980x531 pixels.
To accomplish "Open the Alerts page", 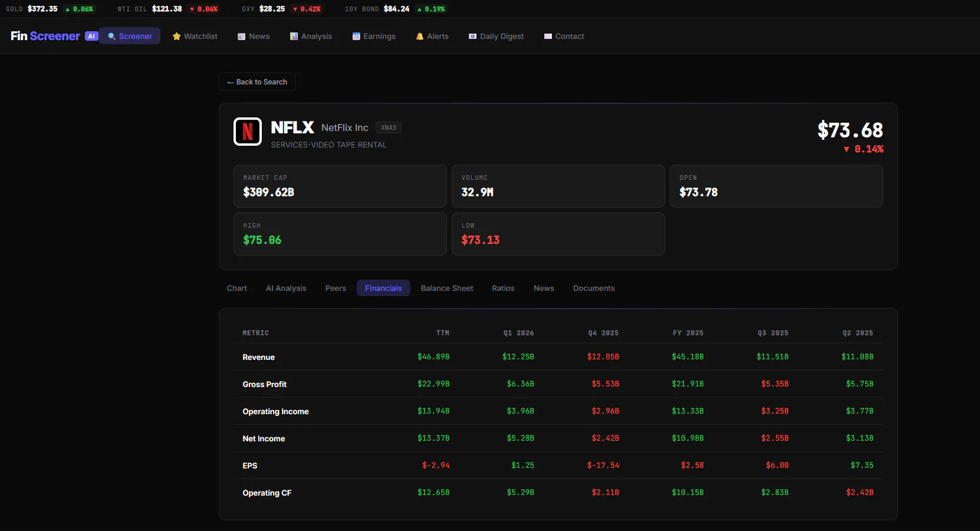I will pyautogui.click(x=432, y=36).
